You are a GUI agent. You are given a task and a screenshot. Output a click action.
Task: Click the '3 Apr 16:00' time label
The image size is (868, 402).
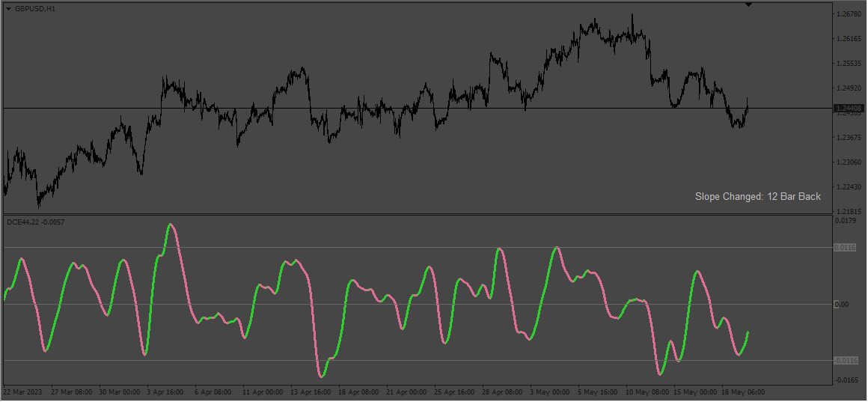click(x=165, y=392)
